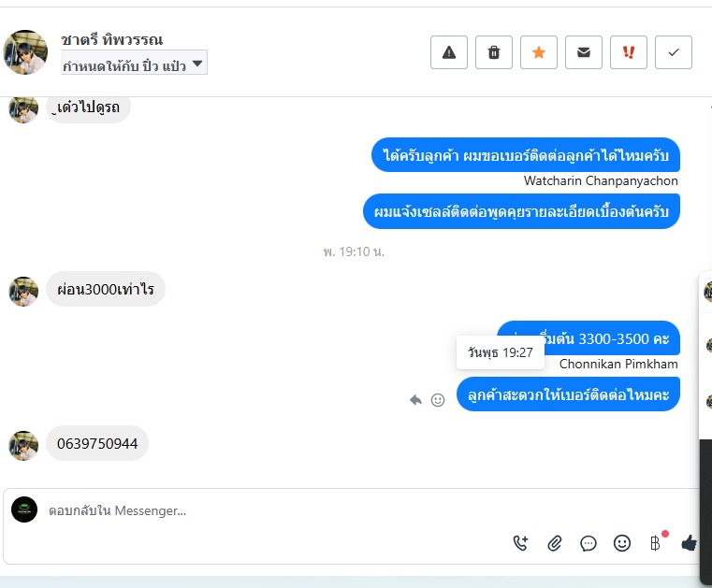Open emoji picker in reply composer
The width and height of the screenshot is (712, 588).
pyautogui.click(x=622, y=542)
